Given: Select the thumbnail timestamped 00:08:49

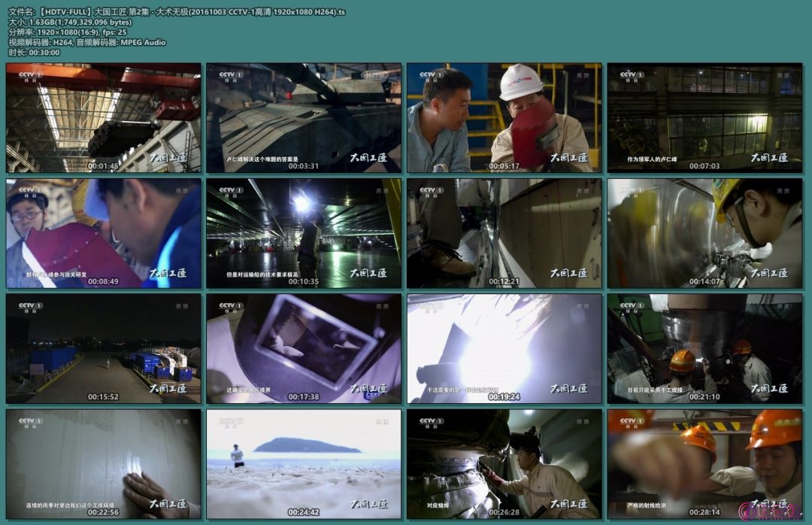Looking at the screenshot, I should [104, 233].
